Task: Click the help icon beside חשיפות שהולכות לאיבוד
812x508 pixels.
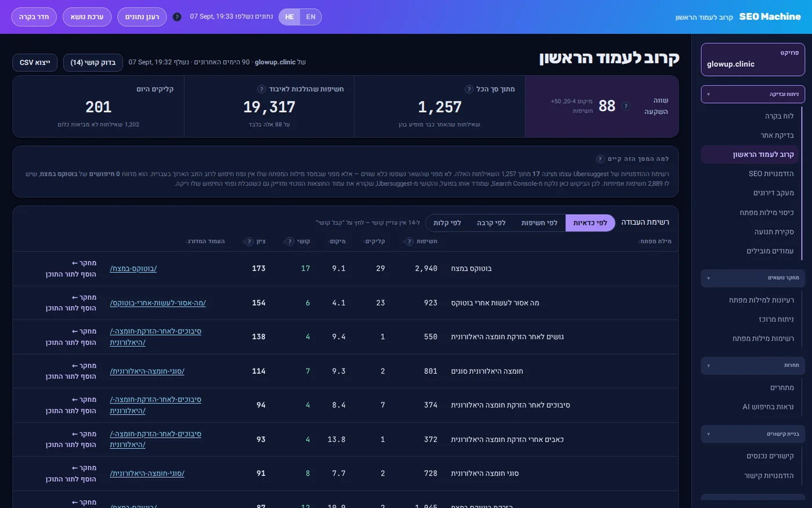Action: coord(262,89)
